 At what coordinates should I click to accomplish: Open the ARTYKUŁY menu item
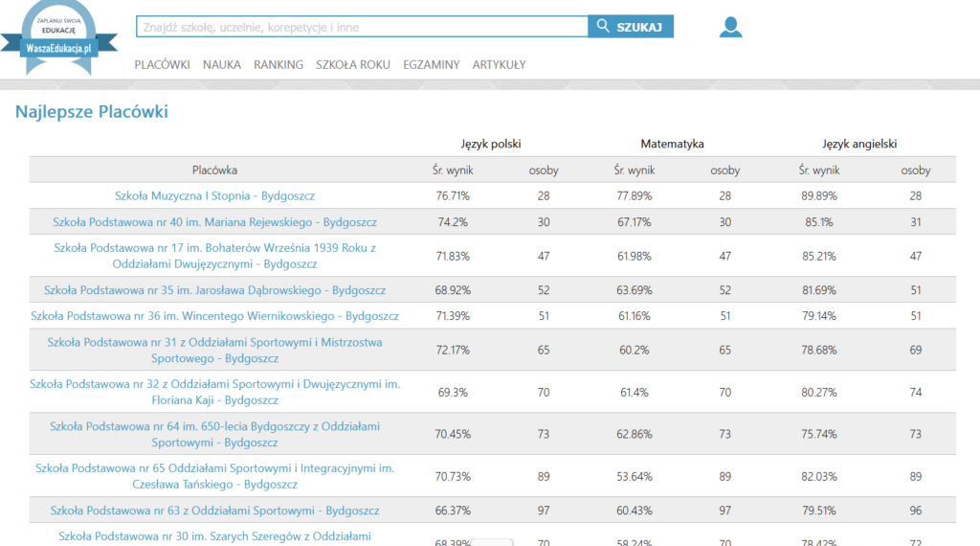point(499,65)
